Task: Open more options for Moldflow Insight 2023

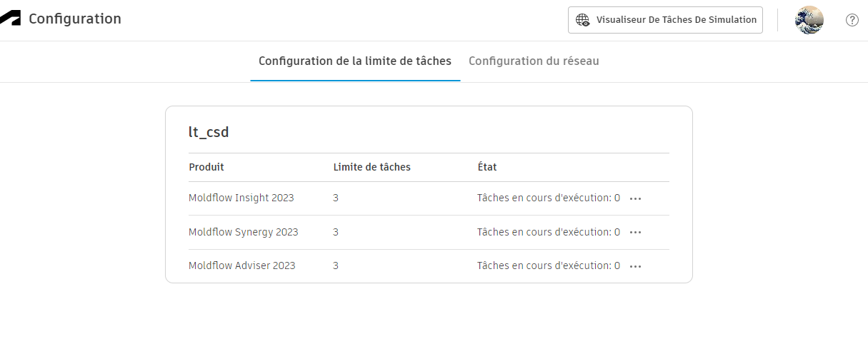Action: point(635,198)
